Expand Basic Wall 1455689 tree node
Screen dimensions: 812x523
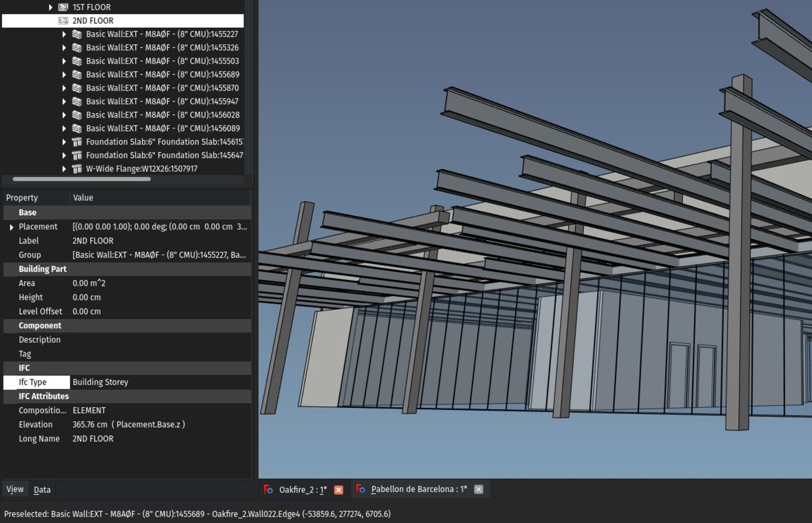click(x=64, y=75)
